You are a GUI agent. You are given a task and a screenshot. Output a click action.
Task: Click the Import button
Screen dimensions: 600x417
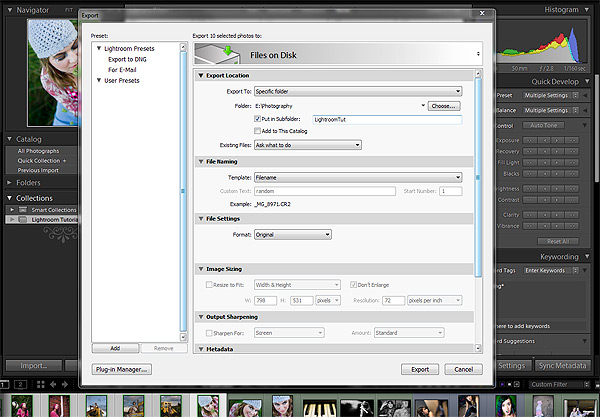click(x=34, y=366)
